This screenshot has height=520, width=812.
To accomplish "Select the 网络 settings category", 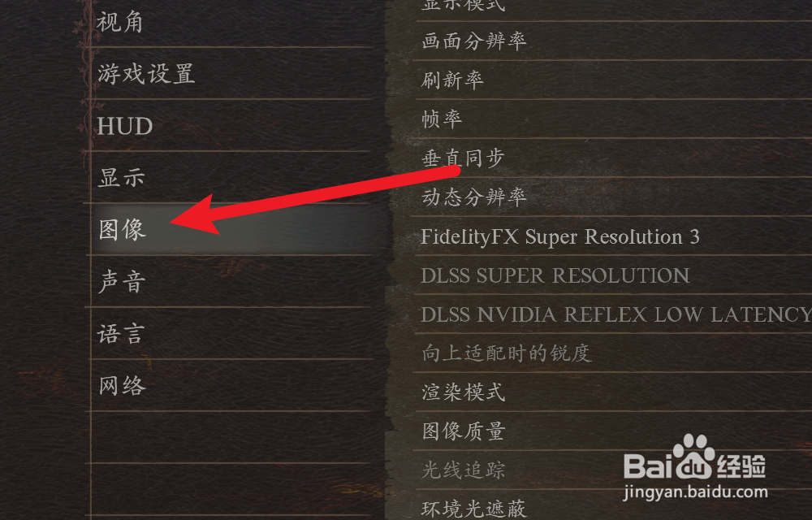I will [231, 385].
